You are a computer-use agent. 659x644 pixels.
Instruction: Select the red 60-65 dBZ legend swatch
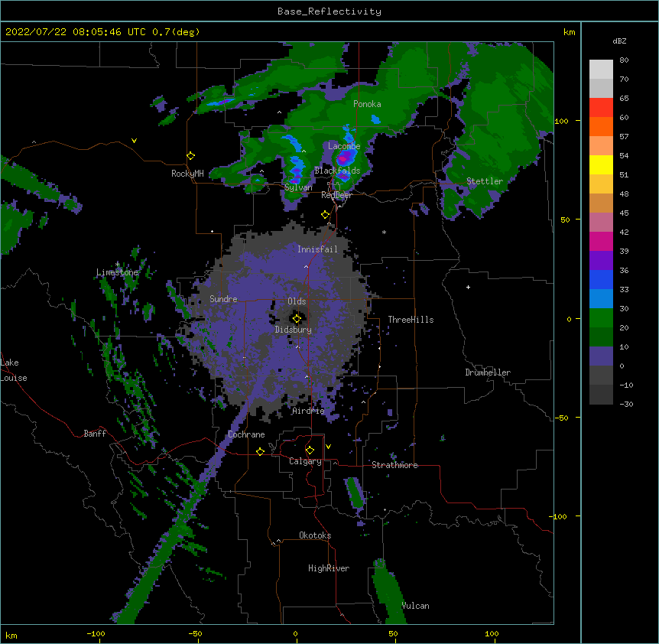(x=601, y=108)
